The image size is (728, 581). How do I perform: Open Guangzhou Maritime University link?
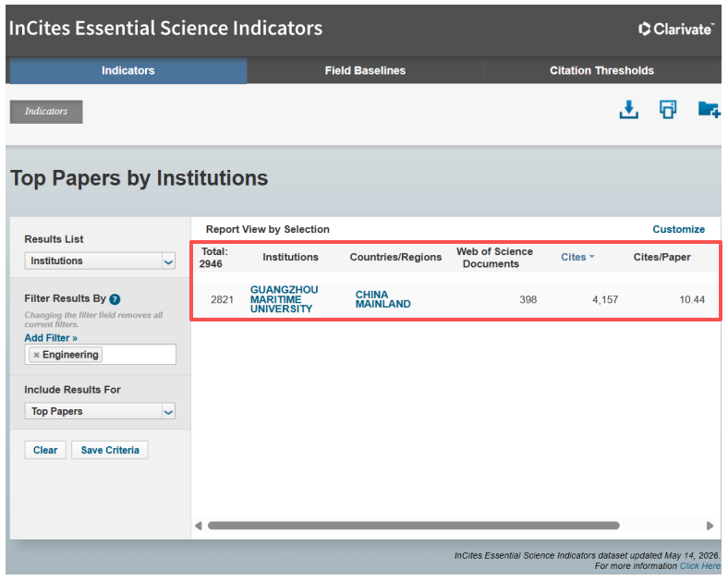tap(284, 299)
